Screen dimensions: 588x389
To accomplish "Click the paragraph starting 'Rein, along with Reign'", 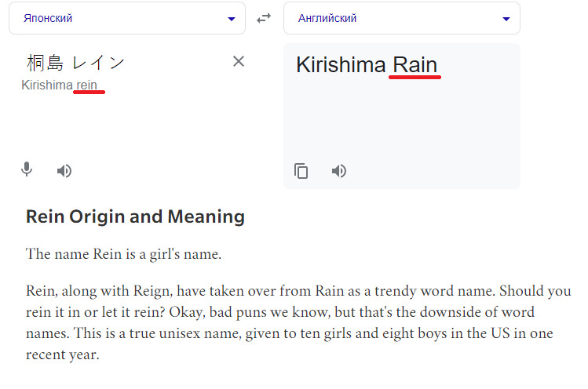I will click(x=298, y=322).
